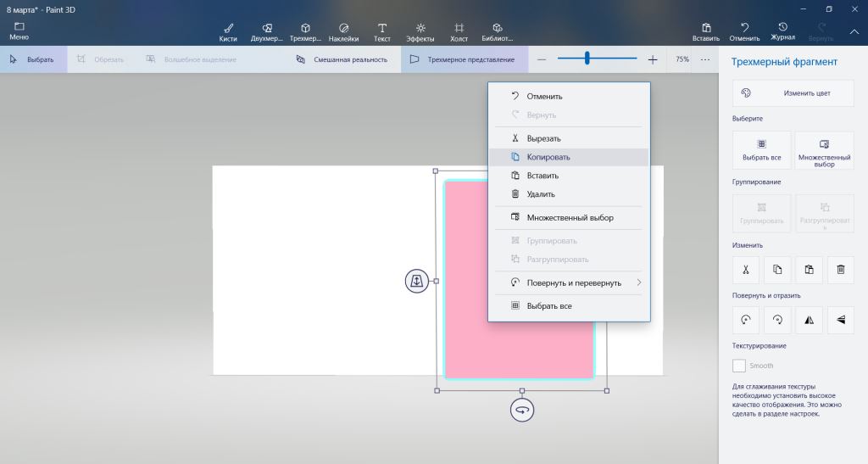Collapse the ribbon with the top-right chevron

point(854,32)
